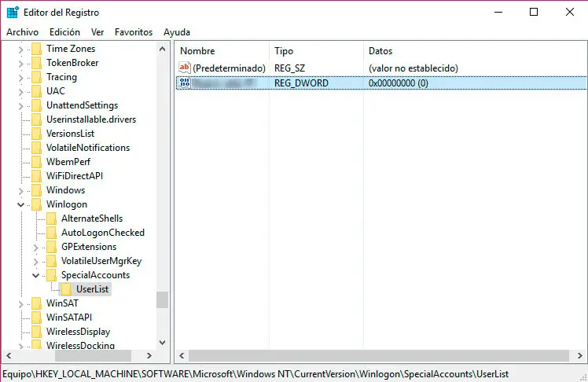Click the Registry Editor app icon in title bar

click(13, 13)
